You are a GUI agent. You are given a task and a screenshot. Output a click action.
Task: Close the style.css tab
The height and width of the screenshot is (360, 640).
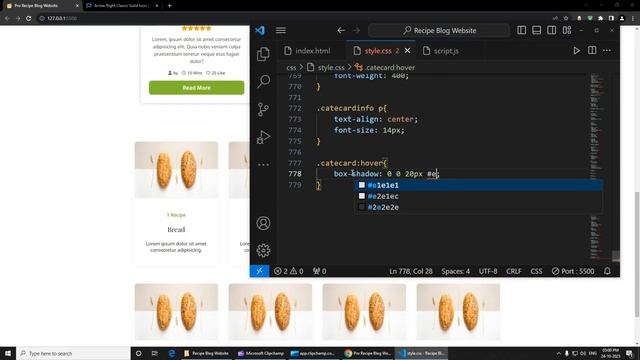pos(407,51)
